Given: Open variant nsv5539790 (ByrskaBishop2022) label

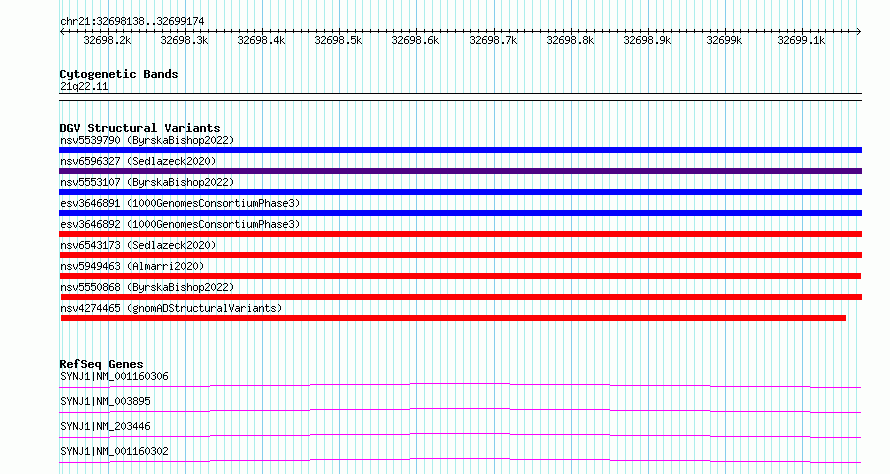Looking at the screenshot, I should point(147,140).
